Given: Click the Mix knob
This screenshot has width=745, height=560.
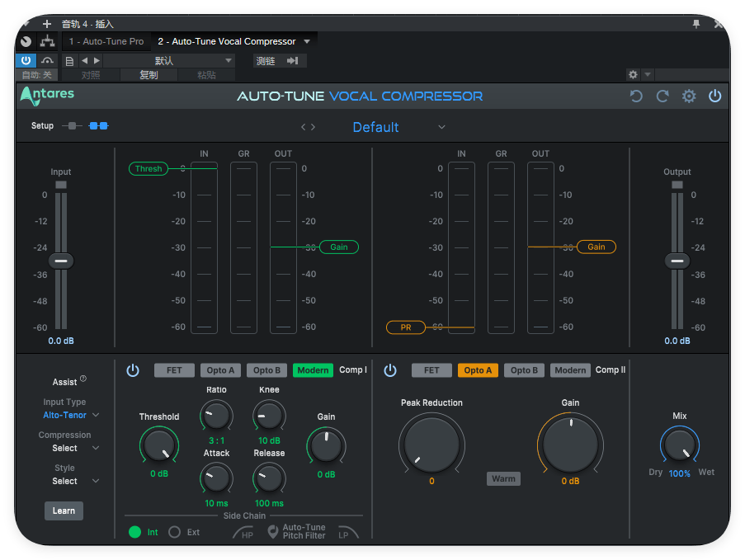Looking at the screenshot, I should [x=680, y=444].
